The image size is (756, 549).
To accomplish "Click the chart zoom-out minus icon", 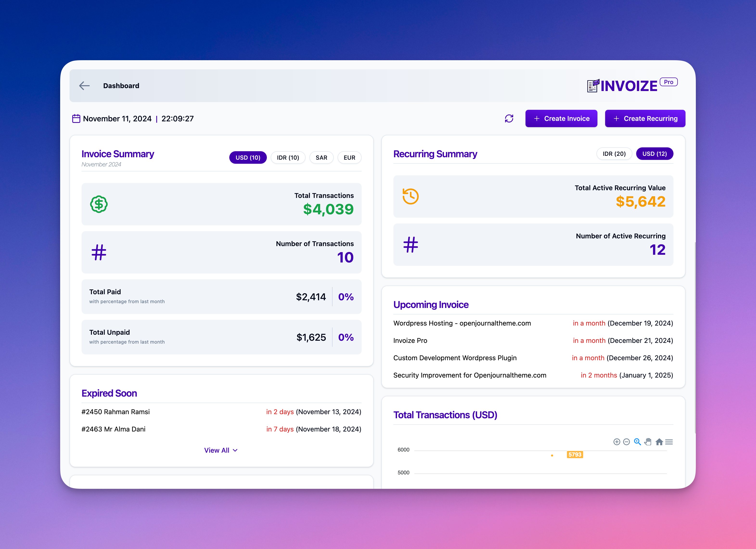I will (626, 442).
